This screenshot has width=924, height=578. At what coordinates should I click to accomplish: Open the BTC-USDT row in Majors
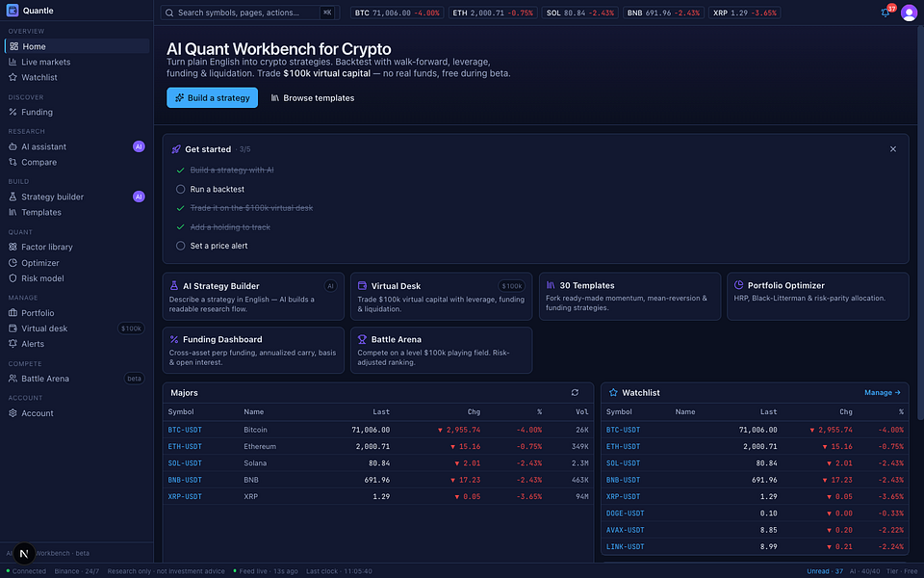pos(377,430)
